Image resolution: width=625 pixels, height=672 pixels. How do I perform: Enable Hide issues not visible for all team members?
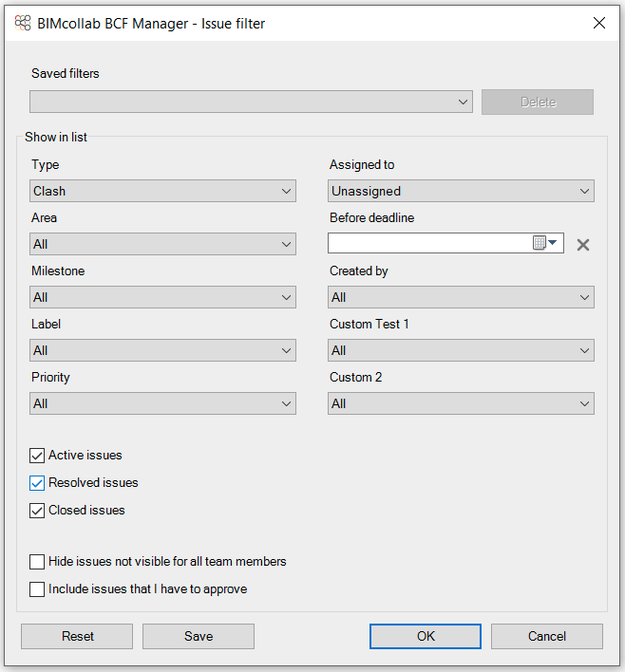[x=37, y=562]
